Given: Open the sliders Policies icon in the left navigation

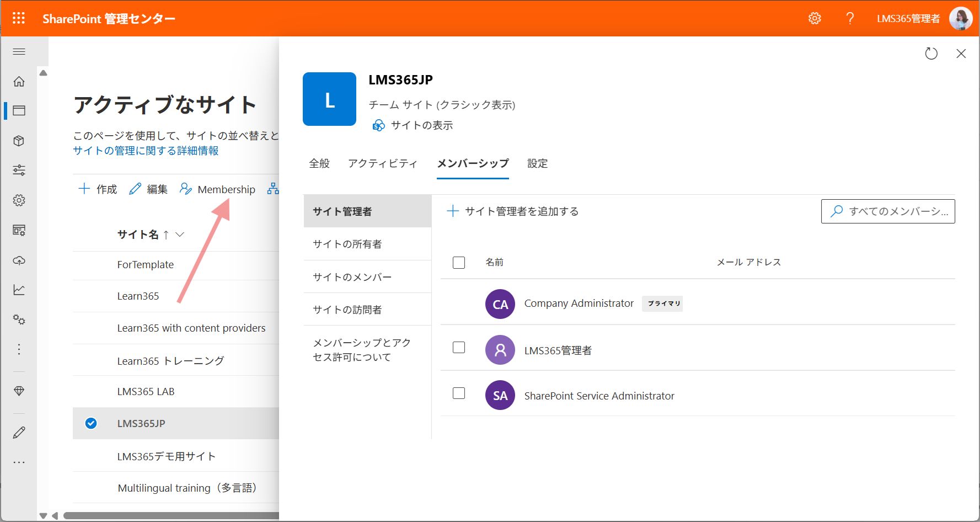Looking at the screenshot, I should [19, 170].
